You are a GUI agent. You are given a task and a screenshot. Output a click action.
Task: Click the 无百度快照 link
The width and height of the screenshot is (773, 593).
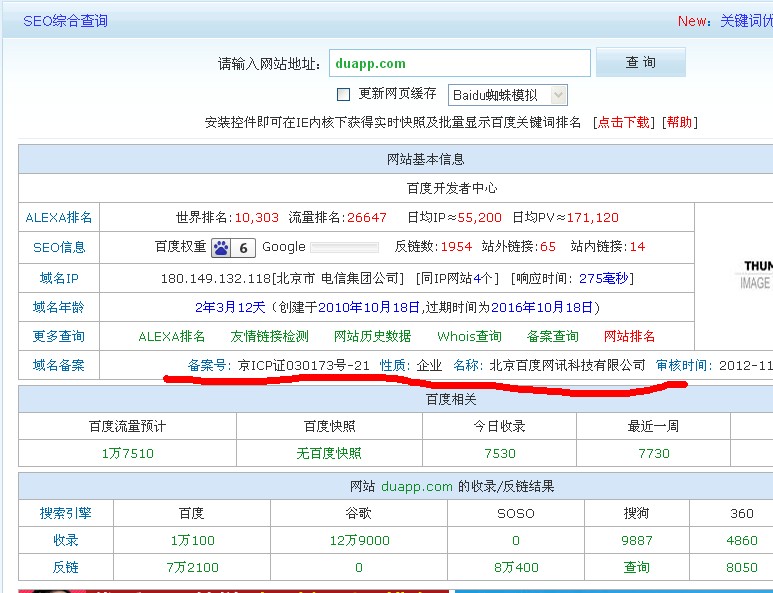point(329,453)
